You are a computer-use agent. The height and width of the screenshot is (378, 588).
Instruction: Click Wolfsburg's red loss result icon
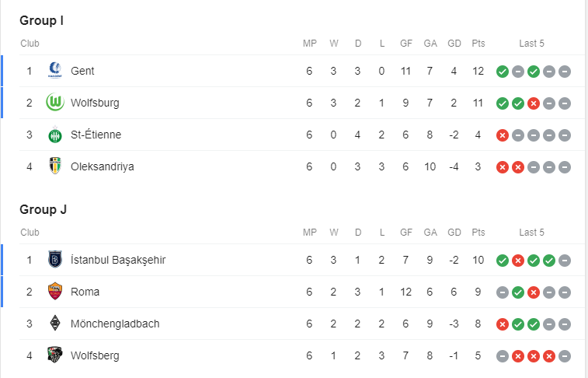534,103
